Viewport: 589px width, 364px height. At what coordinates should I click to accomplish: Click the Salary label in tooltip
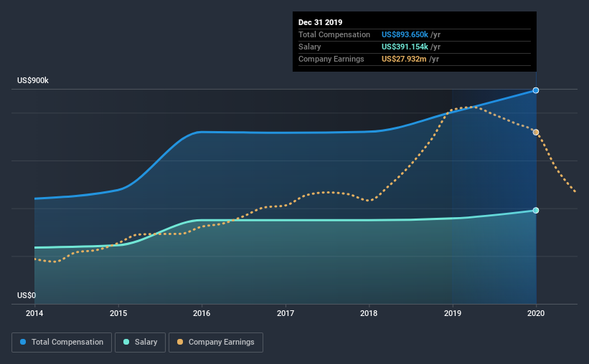point(310,47)
